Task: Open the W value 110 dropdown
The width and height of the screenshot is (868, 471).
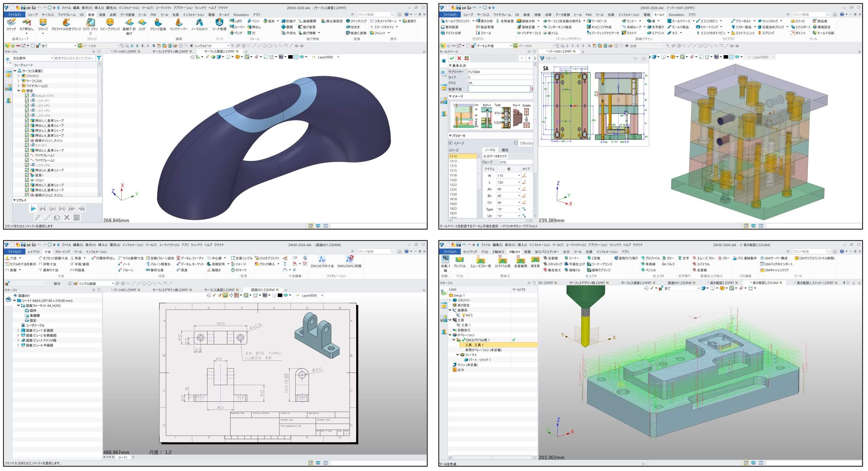Action: pyautogui.click(x=519, y=176)
